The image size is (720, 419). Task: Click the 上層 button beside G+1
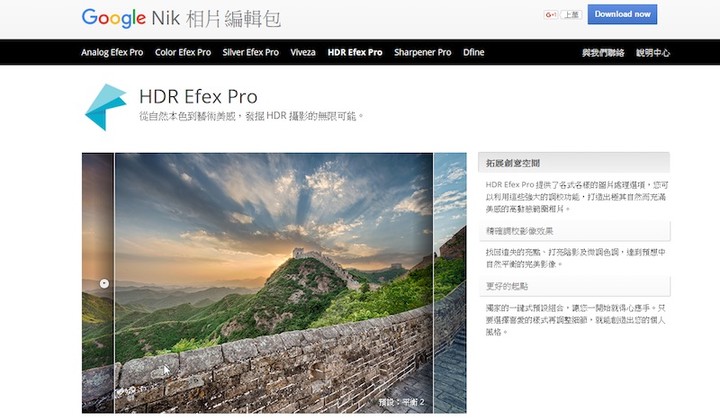(571, 15)
